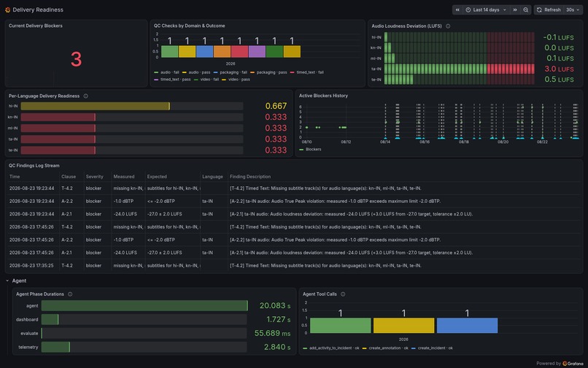Show info for Agent Phase Durations panel

click(70, 294)
